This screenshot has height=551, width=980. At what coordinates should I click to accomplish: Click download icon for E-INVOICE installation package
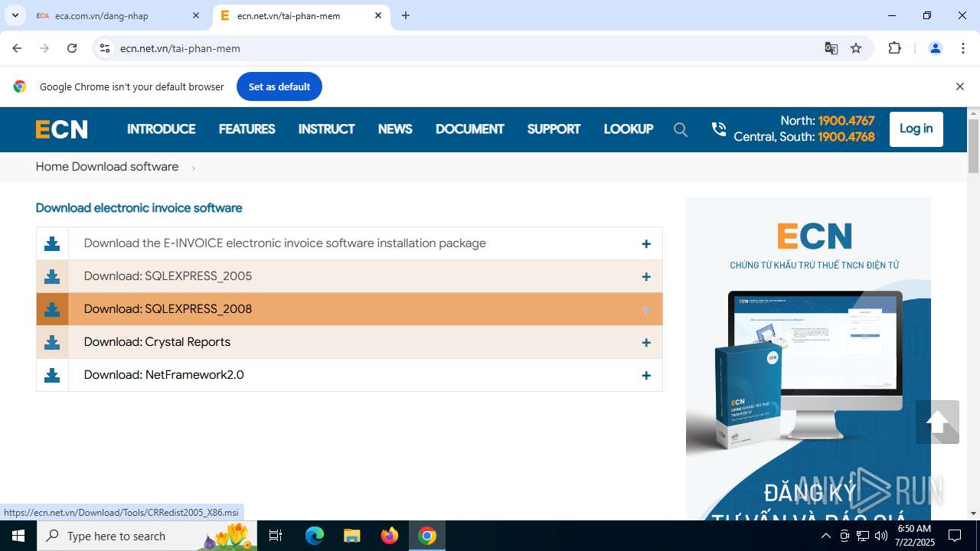(52, 243)
